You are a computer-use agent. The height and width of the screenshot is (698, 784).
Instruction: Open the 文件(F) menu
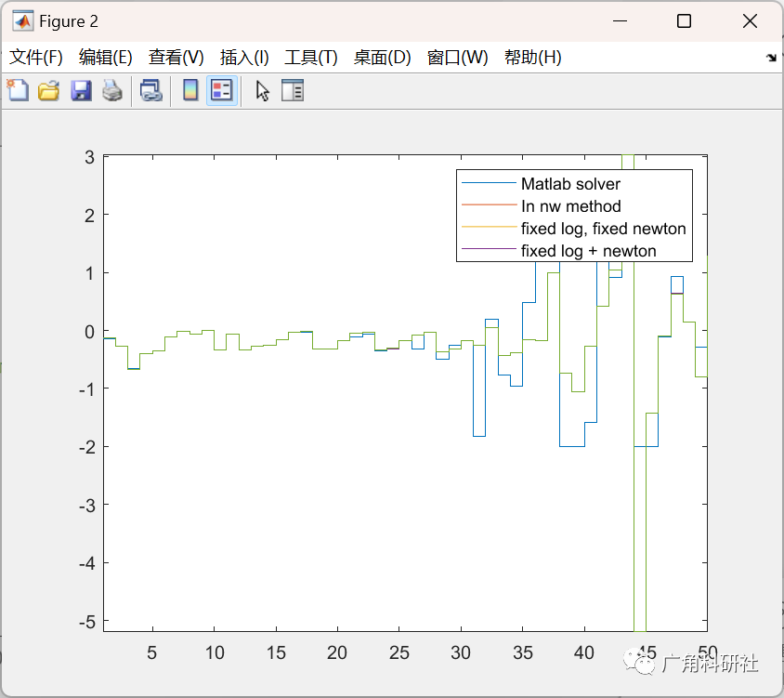click(x=36, y=57)
